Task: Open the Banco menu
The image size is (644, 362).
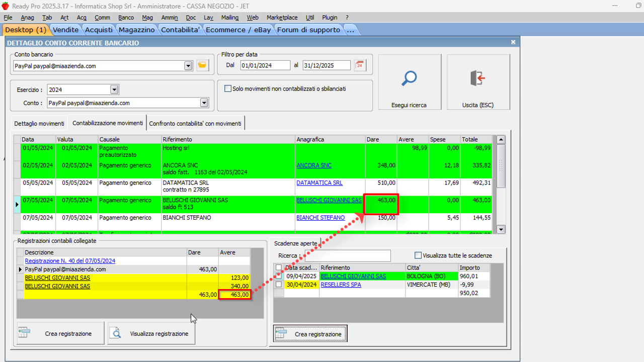Action: pos(126,17)
